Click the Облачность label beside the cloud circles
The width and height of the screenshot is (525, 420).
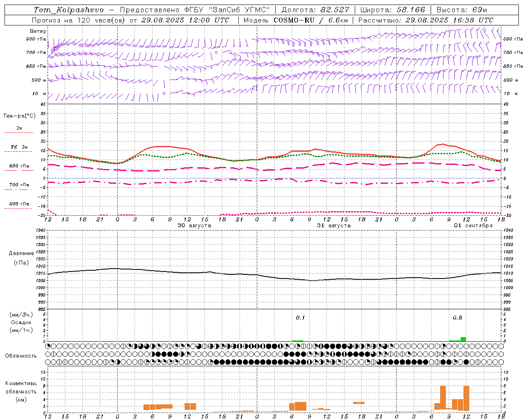pyautogui.click(x=21, y=356)
